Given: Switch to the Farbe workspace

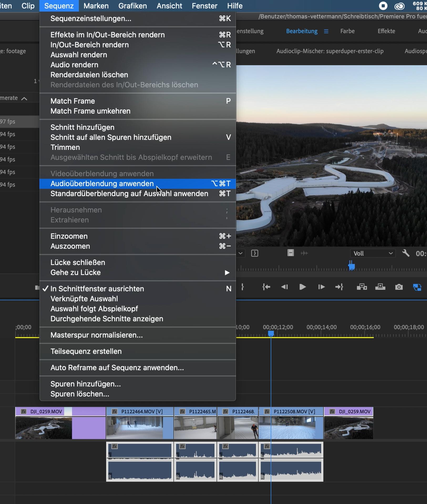Looking at the screenshot, I should click(x=347, y=31).
